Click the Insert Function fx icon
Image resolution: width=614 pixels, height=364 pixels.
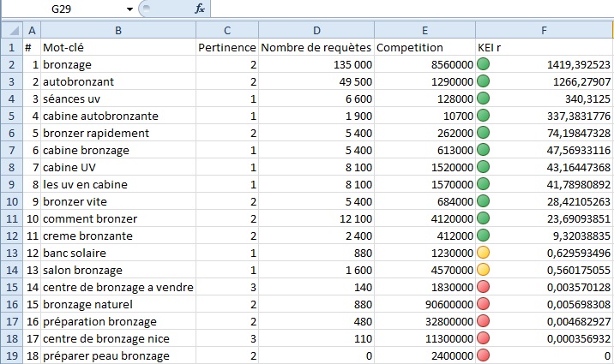coord(200,9)
